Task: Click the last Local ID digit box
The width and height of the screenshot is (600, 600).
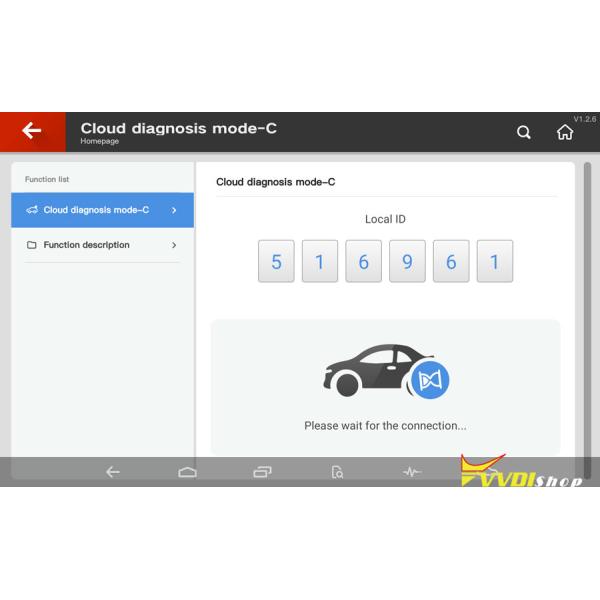Action: pos(494,262)
